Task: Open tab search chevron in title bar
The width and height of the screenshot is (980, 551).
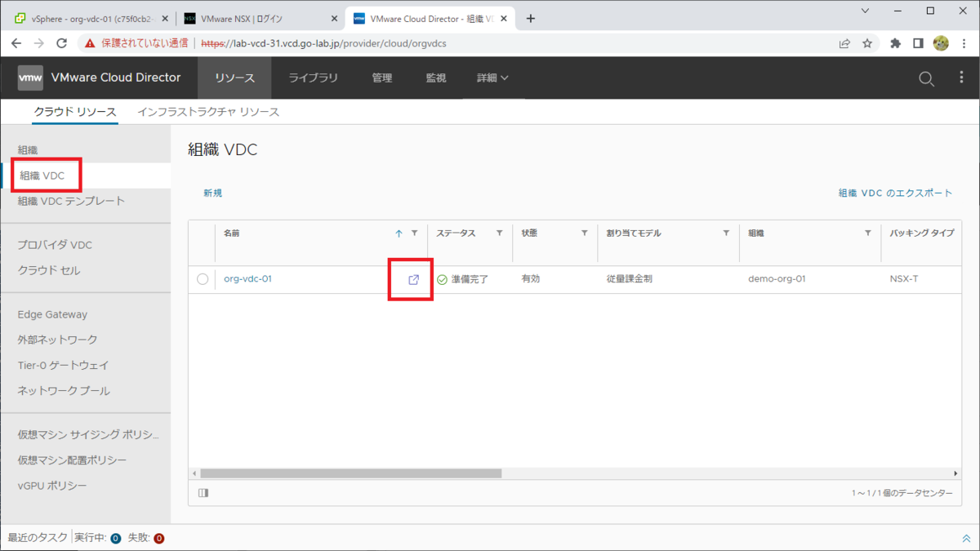Action: coord(866,11)
